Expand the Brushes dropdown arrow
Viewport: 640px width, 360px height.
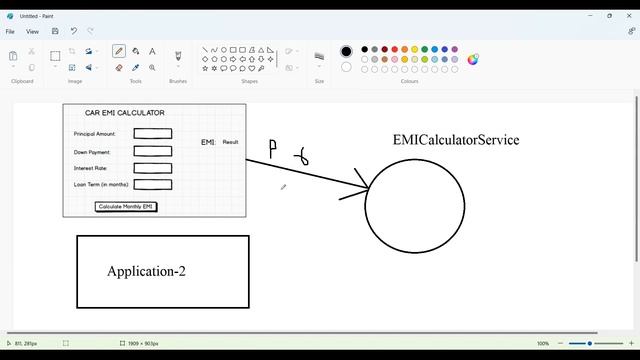tap(178, 67)
